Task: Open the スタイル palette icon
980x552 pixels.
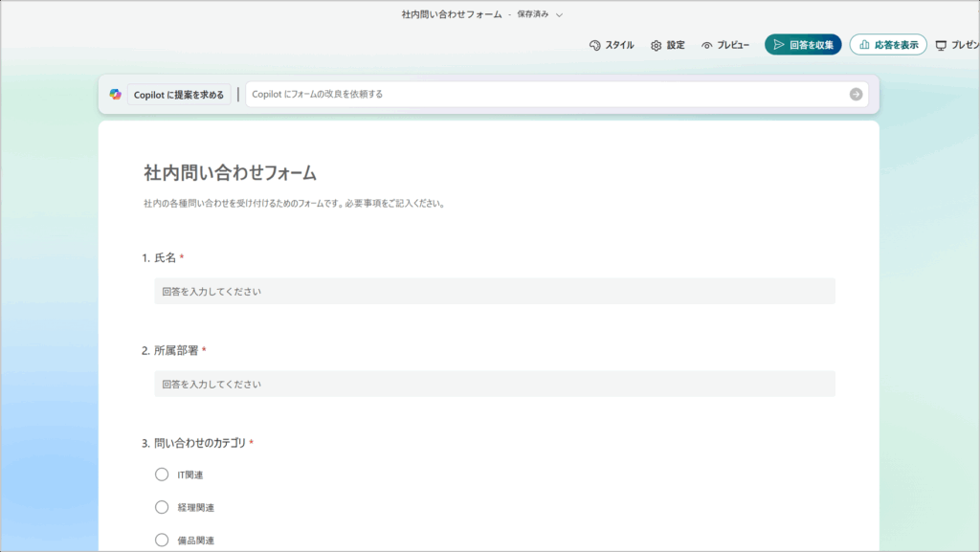Action: point(594,45)
